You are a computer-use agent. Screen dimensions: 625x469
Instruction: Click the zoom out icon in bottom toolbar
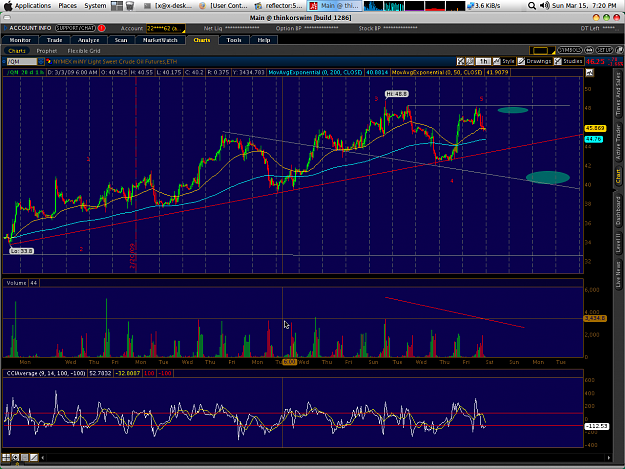point(25,457)
